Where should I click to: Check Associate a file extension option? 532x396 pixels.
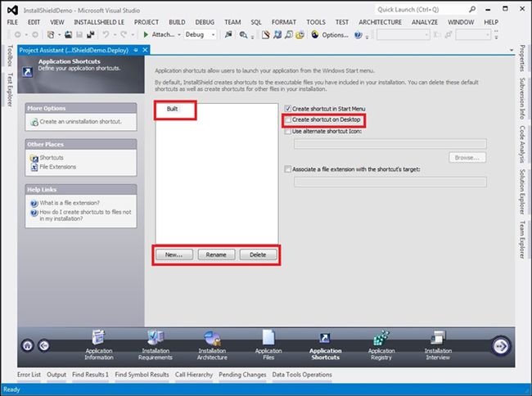pos(288,169)
